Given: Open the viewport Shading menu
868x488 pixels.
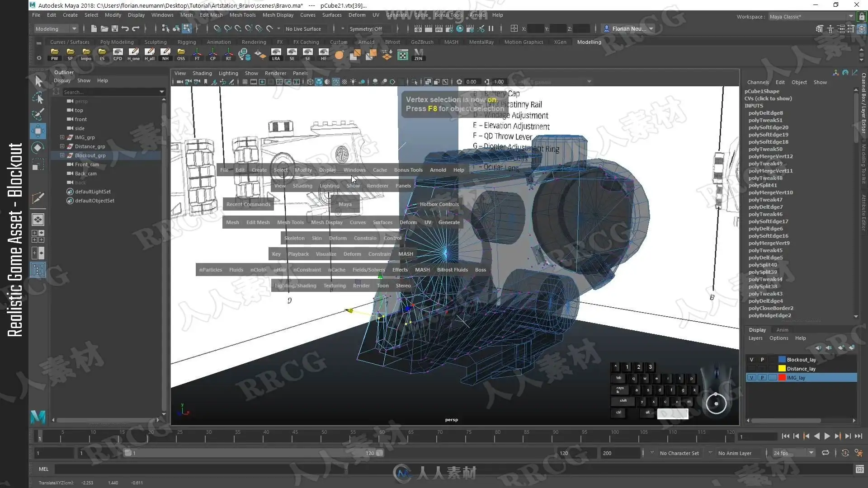Looking at the screenshot, I should [202, 73].
